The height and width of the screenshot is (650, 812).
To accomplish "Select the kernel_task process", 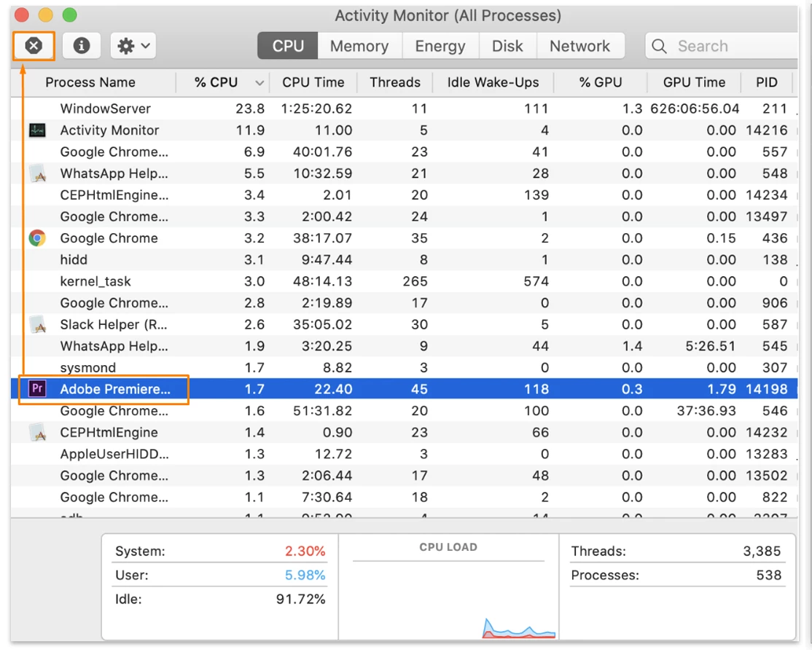I will (404, 281).
